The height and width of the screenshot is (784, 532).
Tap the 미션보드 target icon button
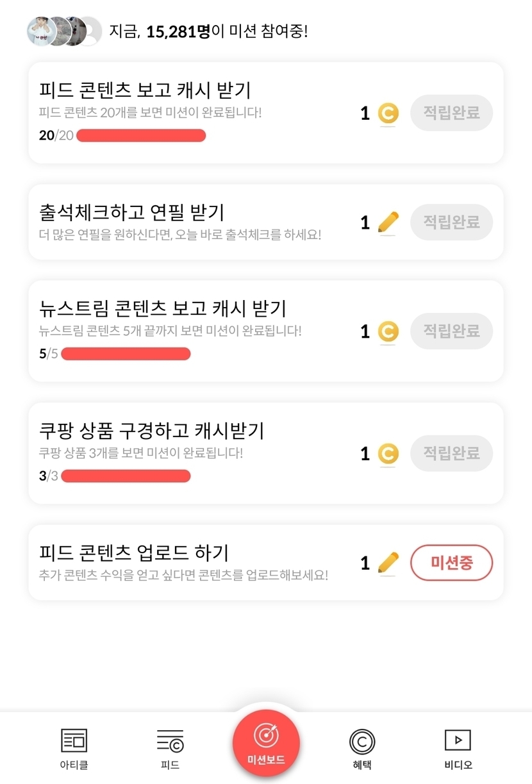(266, 737)
